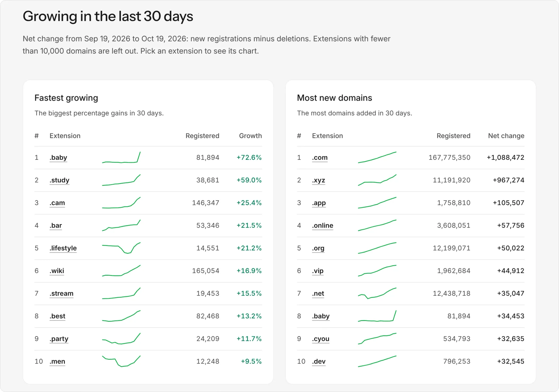Select the .xyz extension link

pos(319,180)
